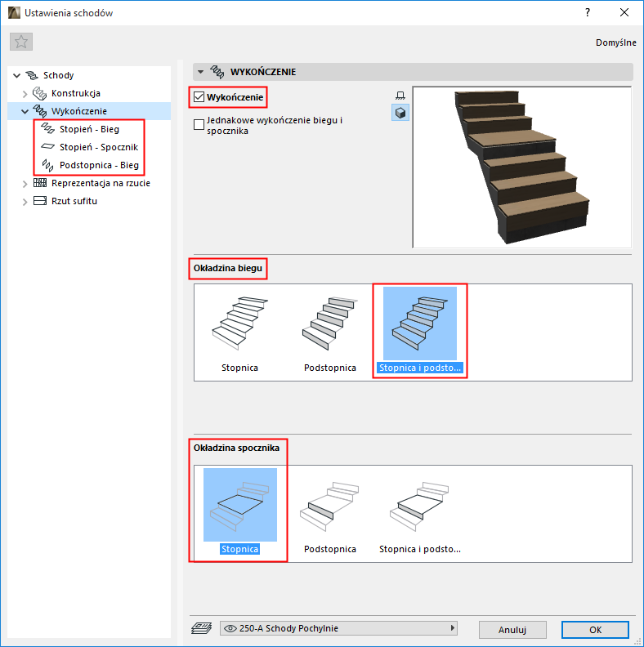Uncheck the Wykończenie checkbox

[199, 97]
